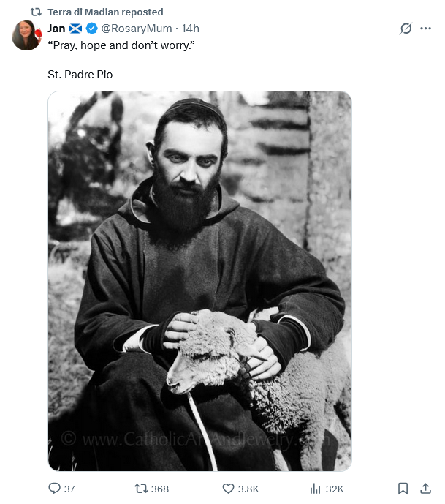The height and width of the screenshot is (504, 445).
Task: Reply to Jan's Padre Pio post
Action: 55,488
